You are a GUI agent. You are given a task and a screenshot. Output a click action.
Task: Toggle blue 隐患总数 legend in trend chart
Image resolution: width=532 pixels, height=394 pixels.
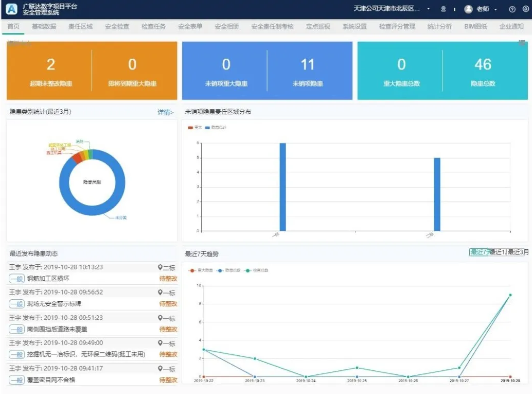(x=228, y=270)
